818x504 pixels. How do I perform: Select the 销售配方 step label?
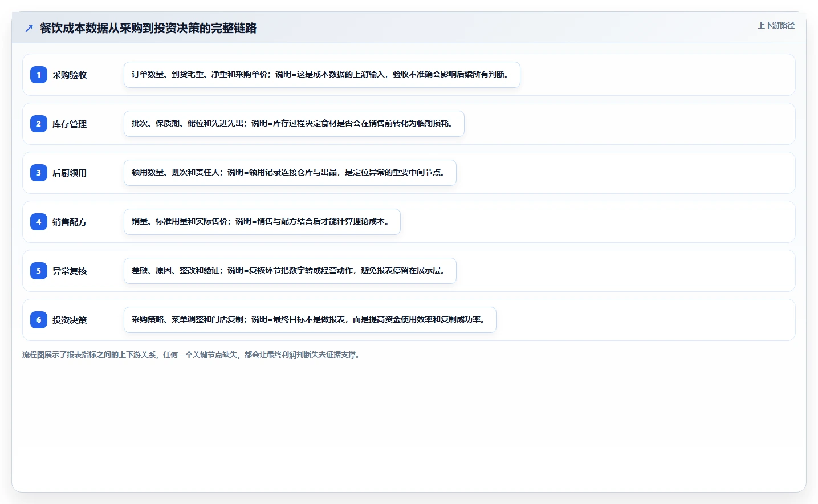click(70, 222)
